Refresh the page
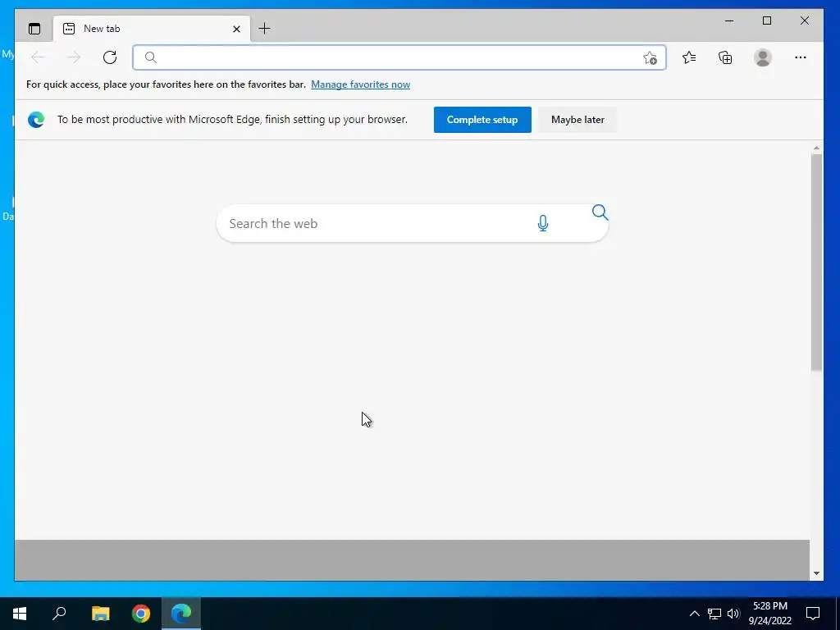Image resolution: width=840 pixels, height=630 pixels. pos(110,57)
